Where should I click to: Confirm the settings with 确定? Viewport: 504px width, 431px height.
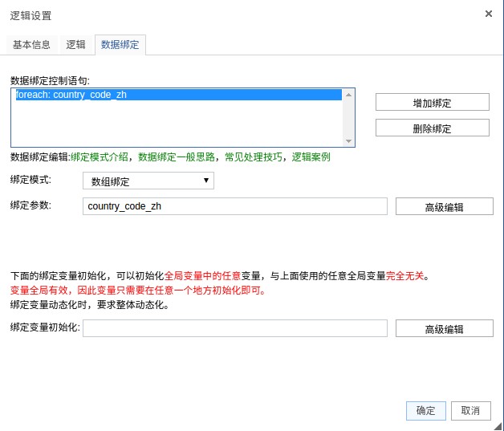pyautogui.click(x=425, y=410)
